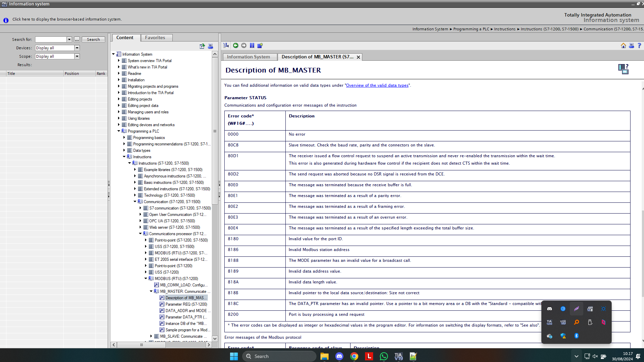Print from the Content tree toolbar
Image resolution: width=644 pixels, height=362 pixels.
coord(210,46)
